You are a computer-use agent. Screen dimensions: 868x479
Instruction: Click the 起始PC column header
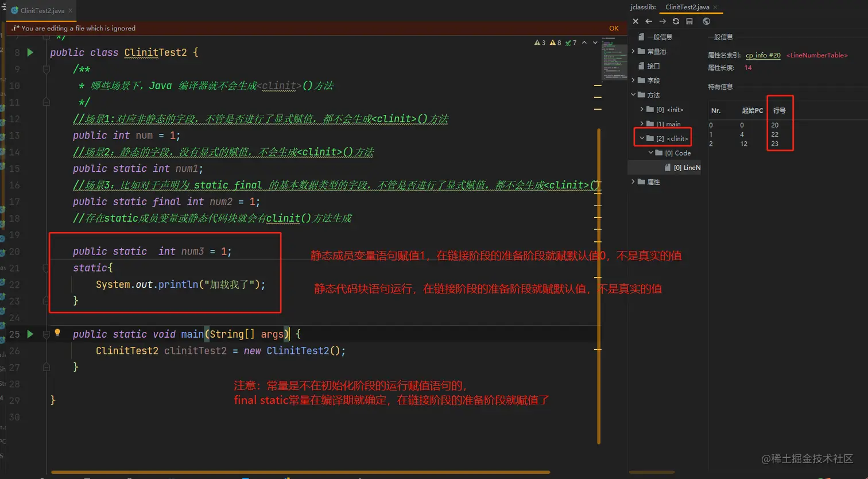752,110
